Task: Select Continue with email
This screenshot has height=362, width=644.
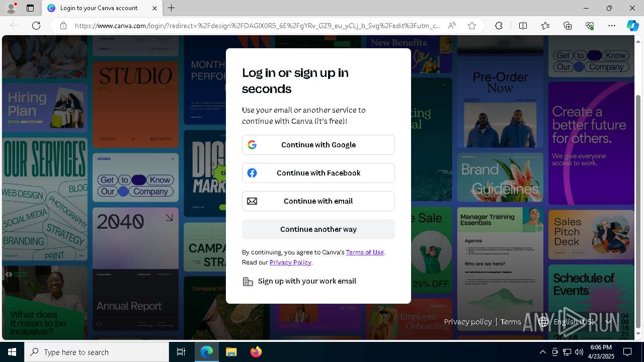Action: (x=318, y=201)
